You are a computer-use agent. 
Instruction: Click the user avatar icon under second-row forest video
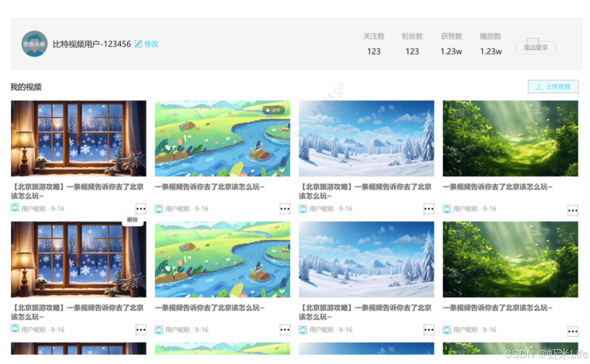[x=447, y=330]
